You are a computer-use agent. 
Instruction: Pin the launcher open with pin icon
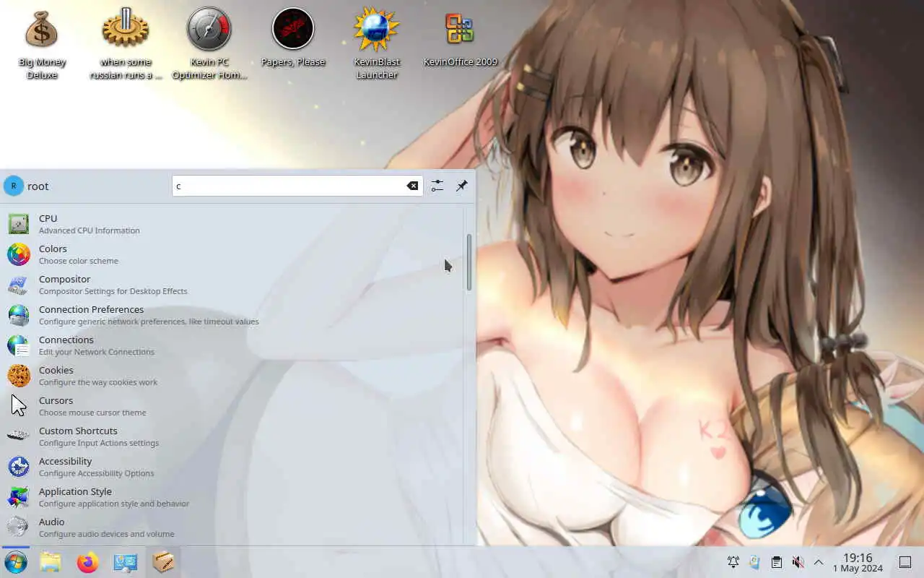tap(462, 186)
